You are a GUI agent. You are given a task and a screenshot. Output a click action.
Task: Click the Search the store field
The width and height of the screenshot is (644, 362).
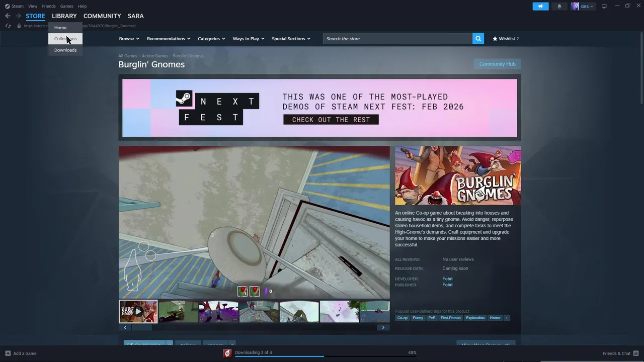[397, 39]
